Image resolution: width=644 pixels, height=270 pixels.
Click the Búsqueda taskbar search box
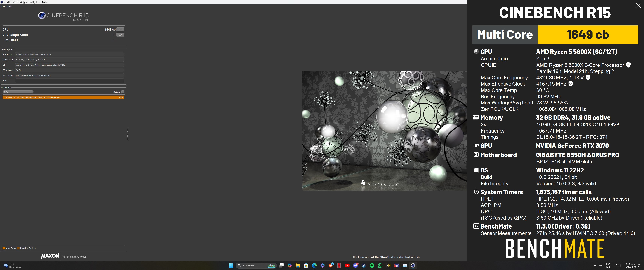coord(256,265)
